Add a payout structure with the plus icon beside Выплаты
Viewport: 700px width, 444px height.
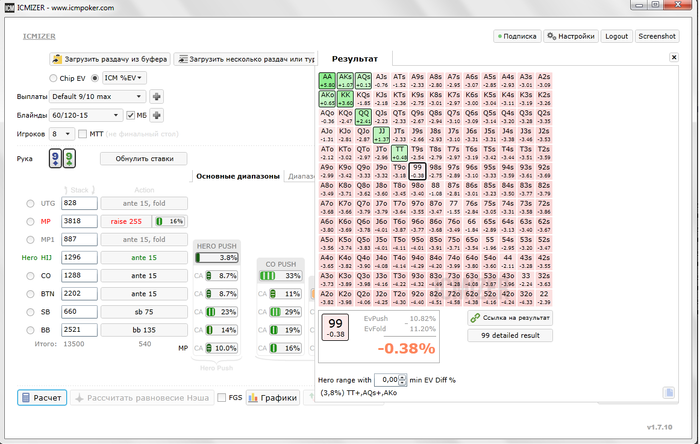pyautogui.click(x=156, y=96)
